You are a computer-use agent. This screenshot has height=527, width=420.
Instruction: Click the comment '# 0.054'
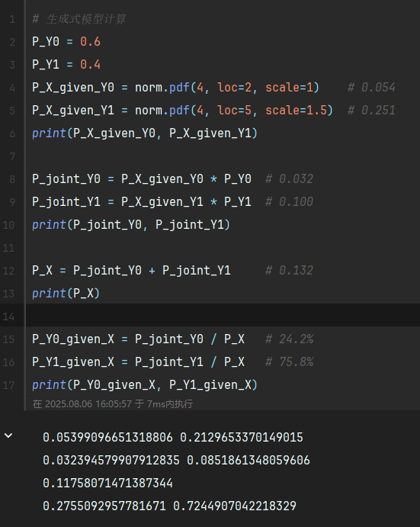[x=371, y=88]
